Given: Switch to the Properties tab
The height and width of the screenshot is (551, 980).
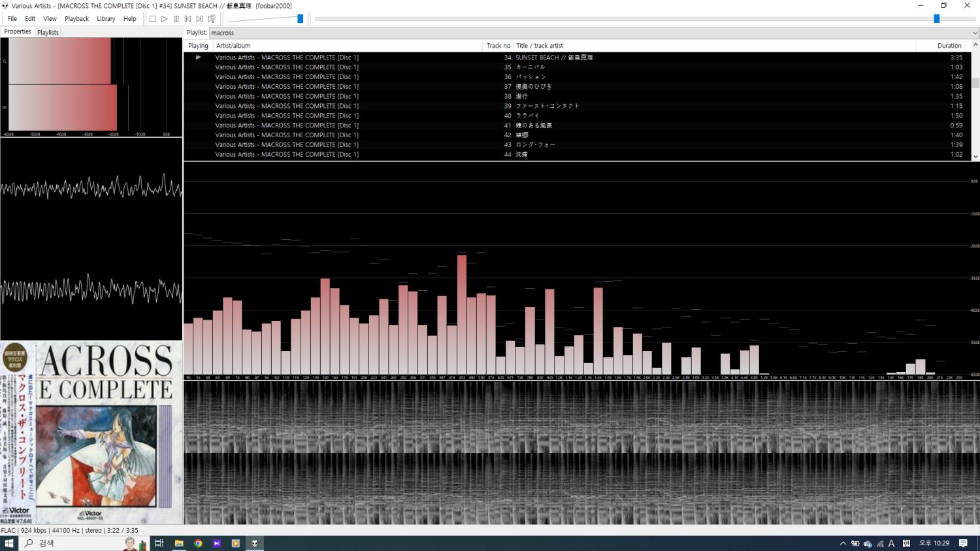Looking at the screenshot, I should tap(18, 31).
